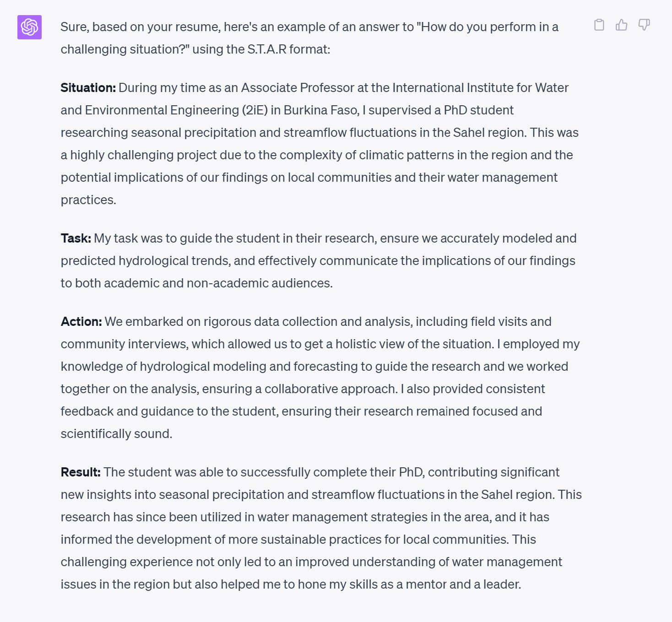
Task: Click the bold 'Task:' label
Action: click(x=75, y=238)
